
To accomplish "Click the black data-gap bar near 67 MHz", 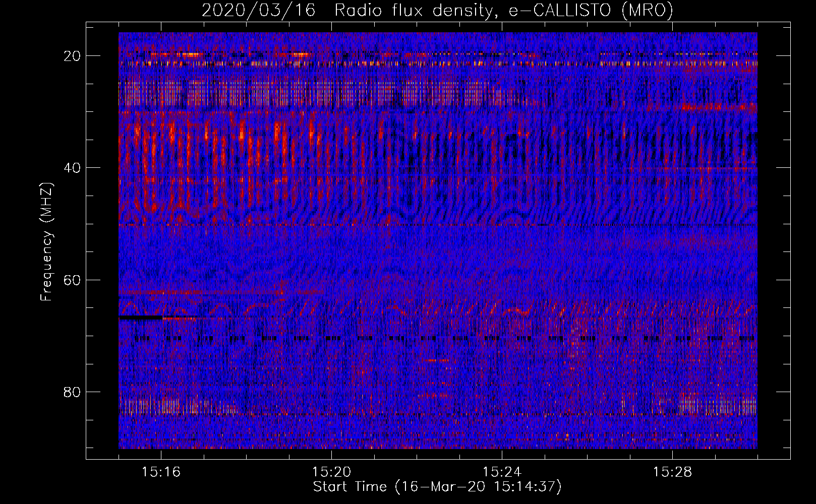I will click(x=141, y=318).
